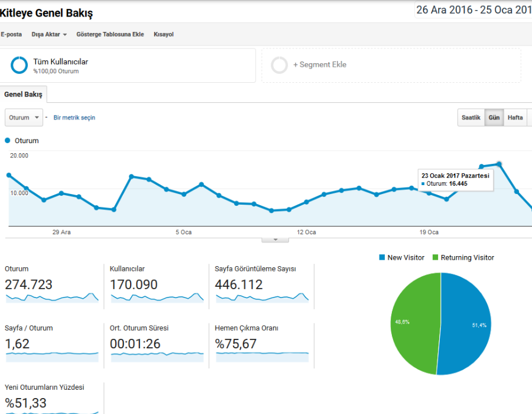
Task: Open the date range 26 Ara 2016 selector
Action: click(473, 10)
